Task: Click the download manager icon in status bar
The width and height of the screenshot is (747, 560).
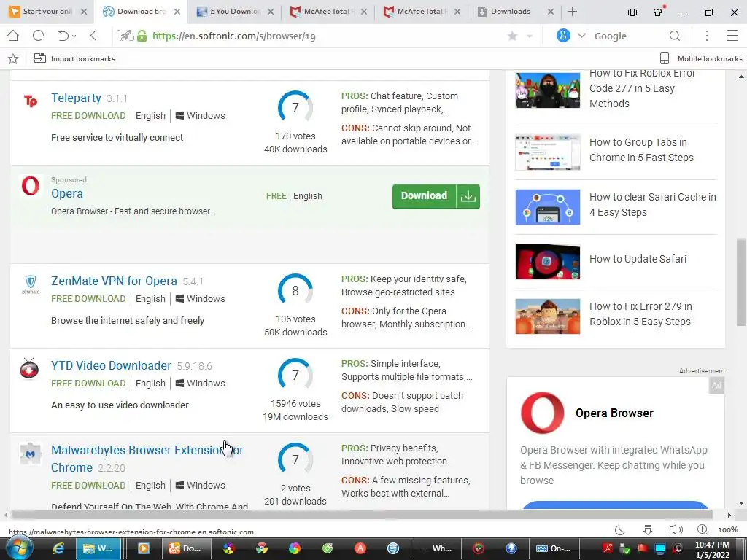Action: coord(648,529)
